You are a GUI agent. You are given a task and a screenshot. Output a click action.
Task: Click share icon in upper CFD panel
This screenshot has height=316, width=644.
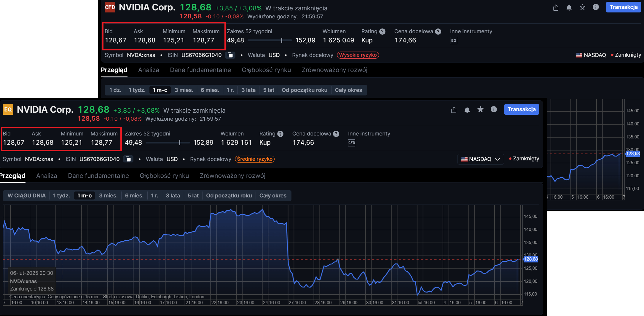pos(556,7)
